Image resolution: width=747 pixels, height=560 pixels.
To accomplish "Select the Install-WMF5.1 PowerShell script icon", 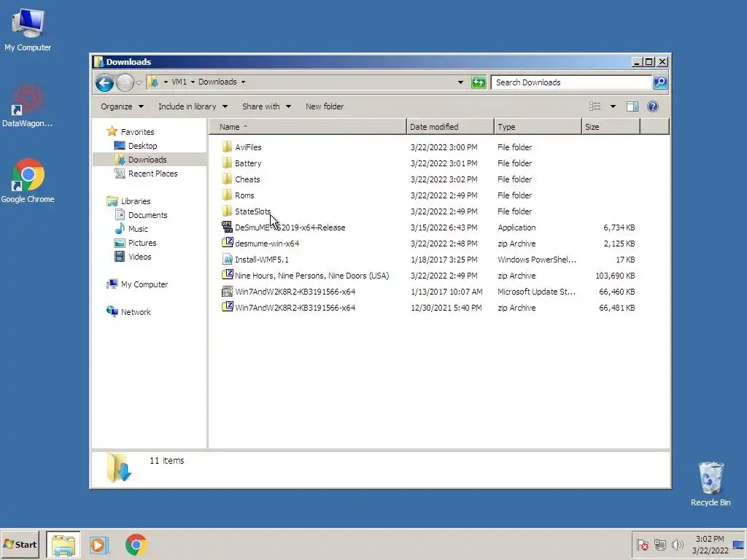I will click(228, 259).
